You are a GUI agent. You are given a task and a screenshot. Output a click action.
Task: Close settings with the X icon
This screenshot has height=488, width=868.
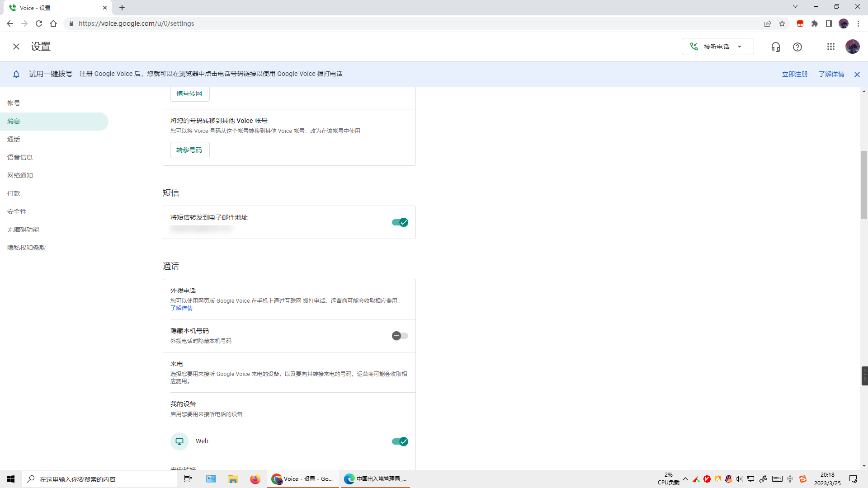click(x=16, y=47)
